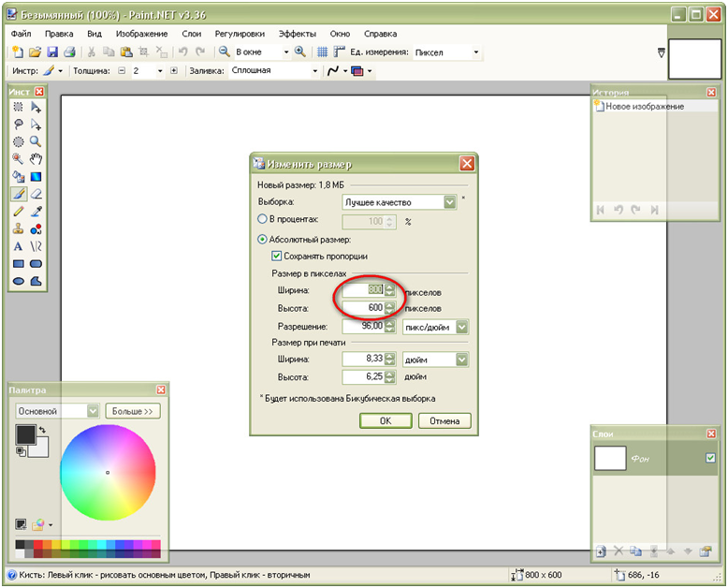The width and height of the screenshot is (728, 588).
Task: Click the New image toolbar icon
Action: [x=18, y=52]
